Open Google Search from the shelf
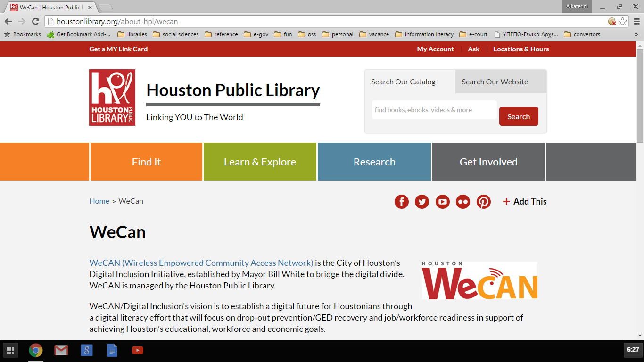Viewport: 644px width, 362px height. pos(87,350)
